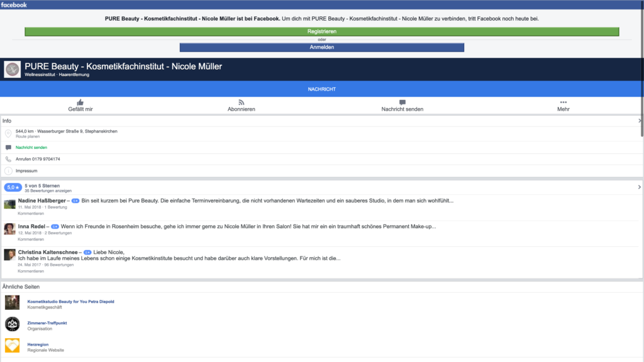Click the blue NACHRICHT bar
The width and height of the screenshot is (644, 362).
[321, 89]
